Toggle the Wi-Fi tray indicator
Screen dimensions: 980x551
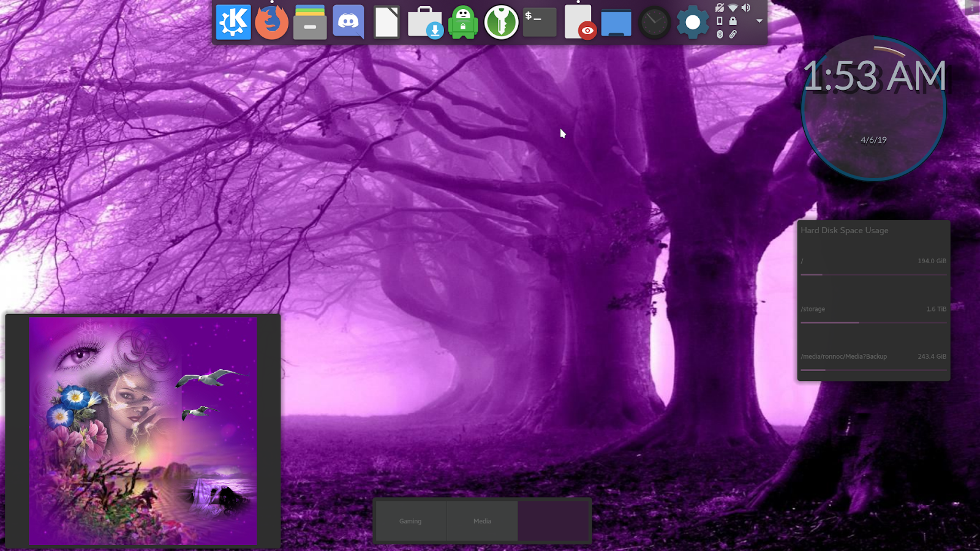[x=733, y=7]
